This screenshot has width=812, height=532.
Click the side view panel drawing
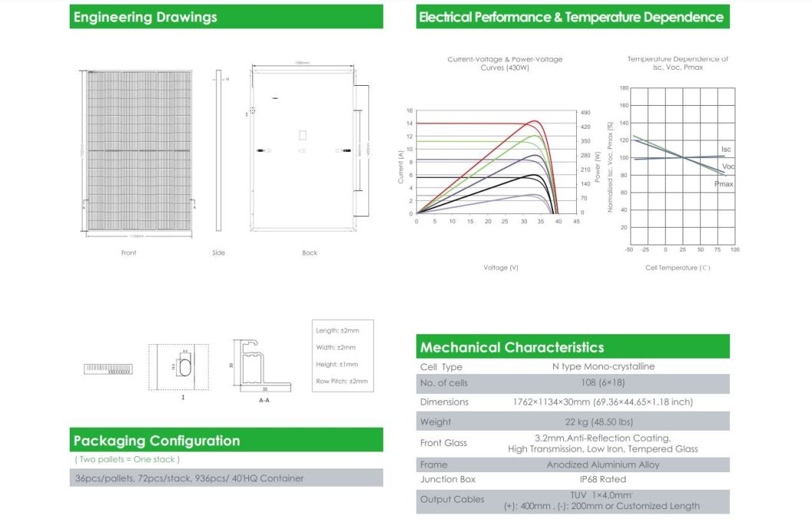point(219,152)
